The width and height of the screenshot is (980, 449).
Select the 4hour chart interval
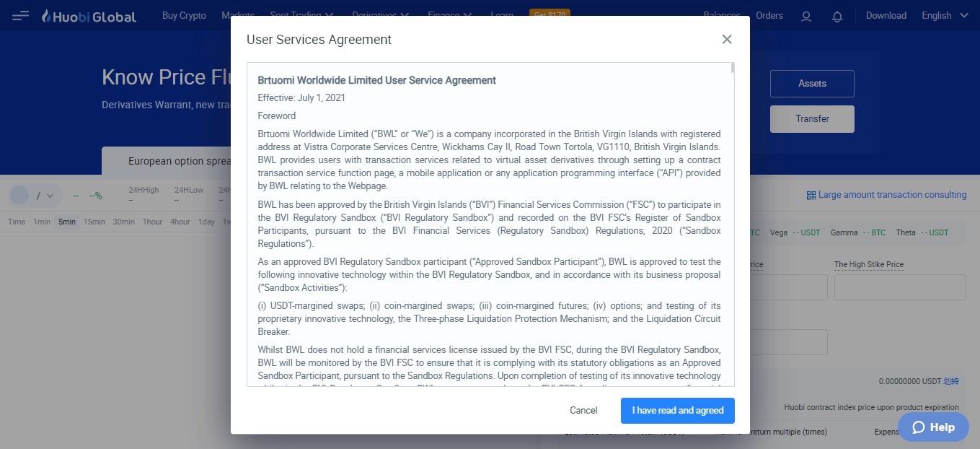click(180, 222)
